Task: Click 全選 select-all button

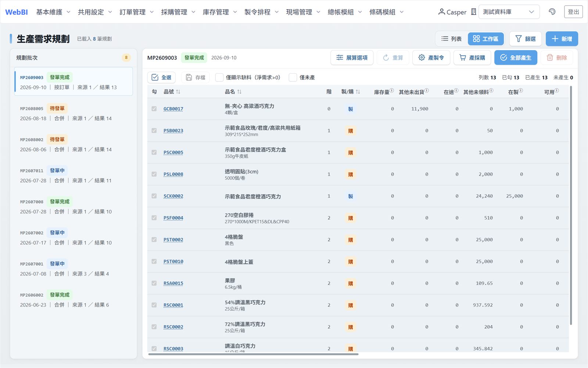Action: click(161, 77)
